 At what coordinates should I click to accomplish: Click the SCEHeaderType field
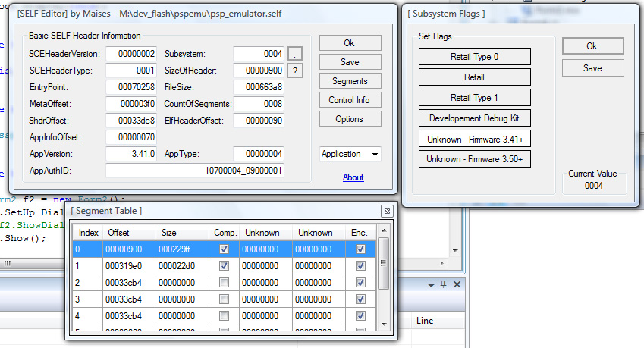tap(131, 71)
